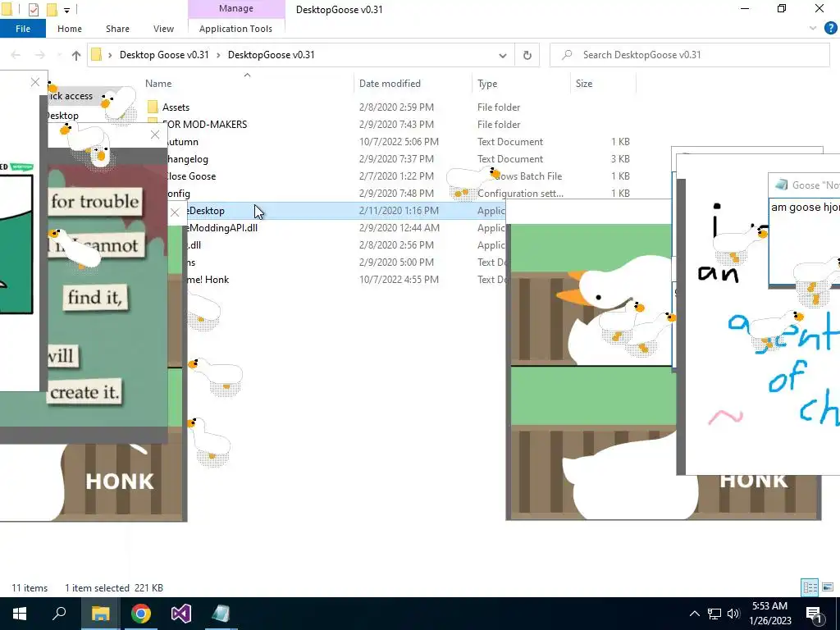
Task: Show hidden system tray icons
Action: point(694,614)
